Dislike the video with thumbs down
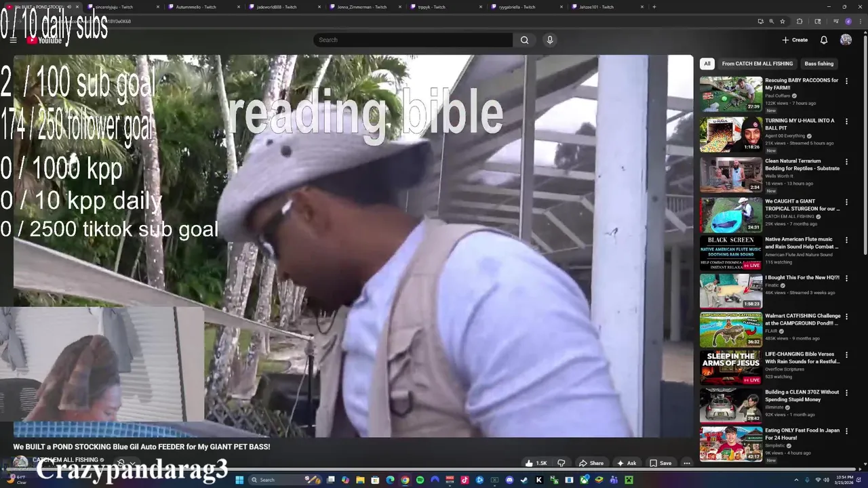868x488 pixels. pyautogui.click(x=561, y=464)
